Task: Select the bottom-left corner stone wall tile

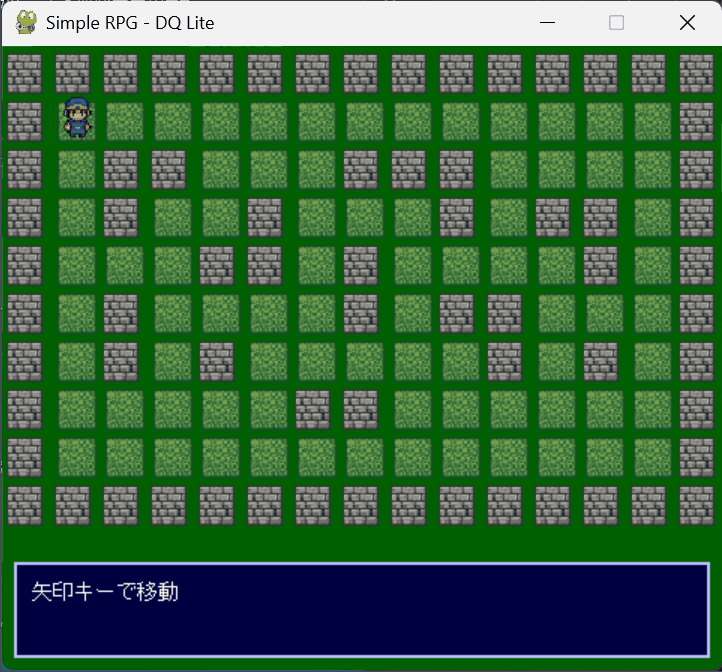Action: [24, 505]
